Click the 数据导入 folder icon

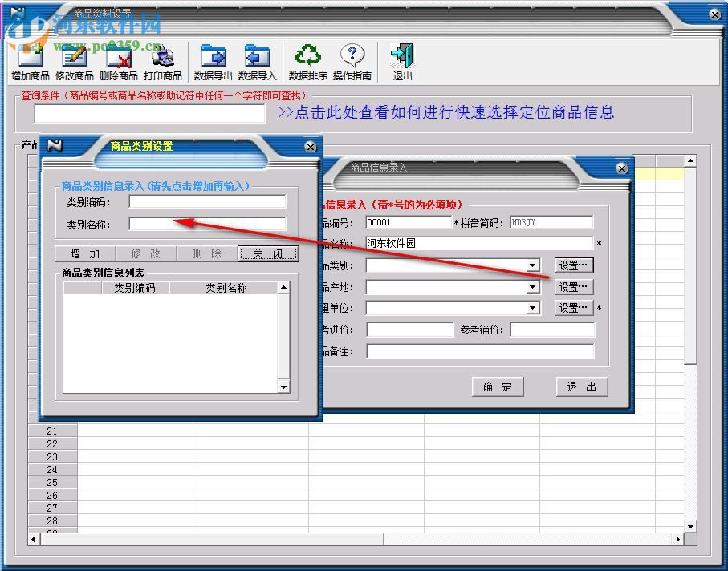coord(257,55)
